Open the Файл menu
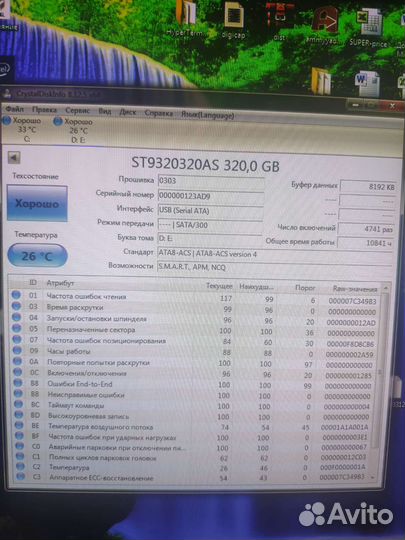The image size is (405, 540). (x=14, y=109)
